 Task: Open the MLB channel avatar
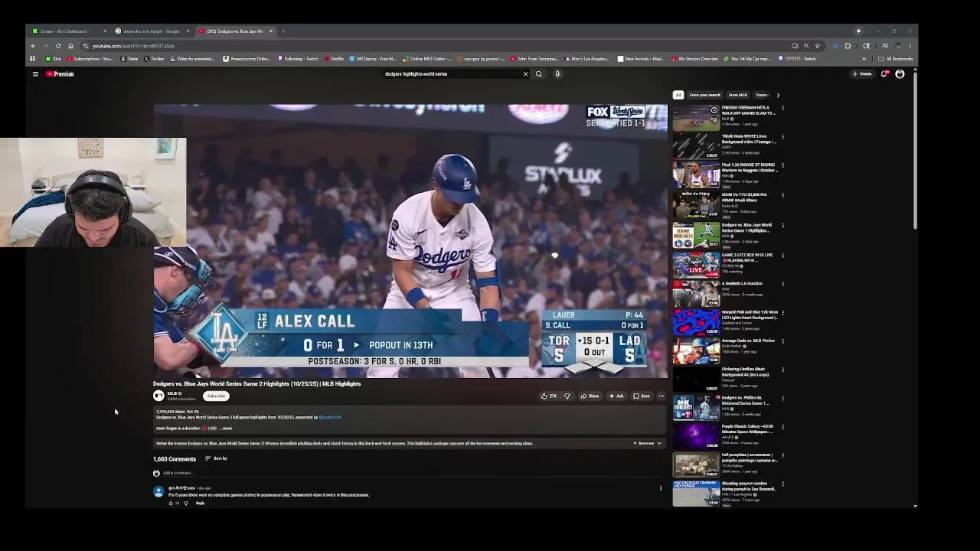coord(158,396)
